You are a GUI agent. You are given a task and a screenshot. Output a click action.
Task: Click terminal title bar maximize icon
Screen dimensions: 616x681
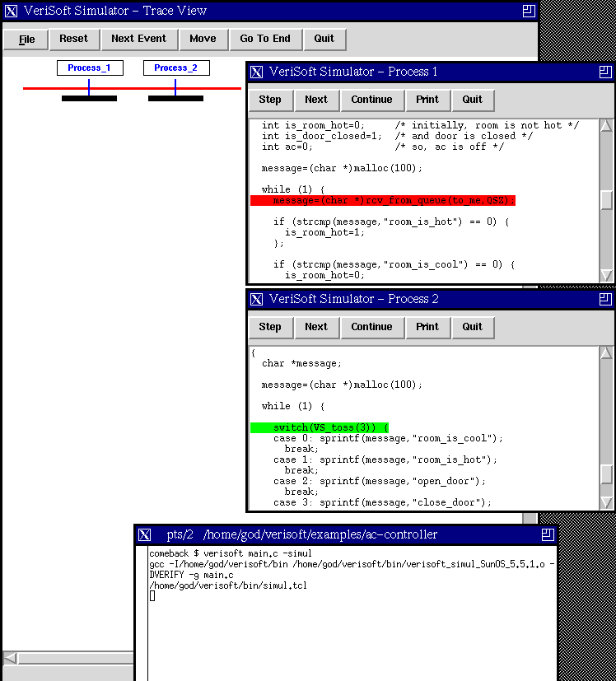548,535
